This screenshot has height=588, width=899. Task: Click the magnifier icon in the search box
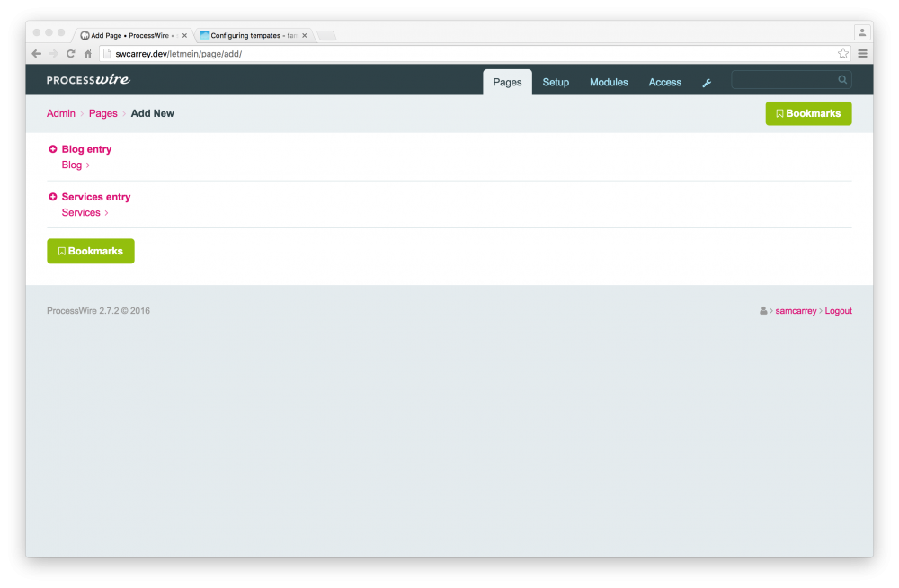pyautogui.click(x=841, y=79)
